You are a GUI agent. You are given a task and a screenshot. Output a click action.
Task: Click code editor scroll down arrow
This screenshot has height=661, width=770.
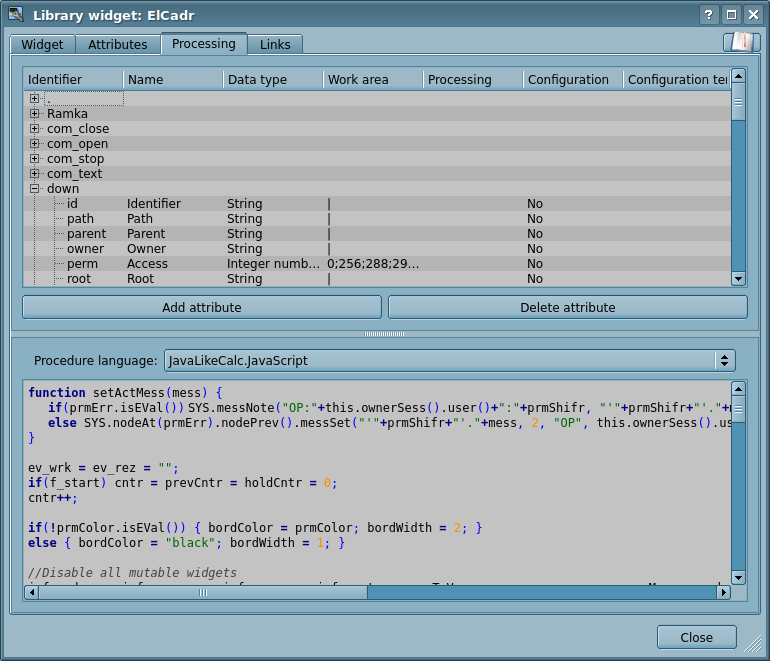tap(738, 577)
